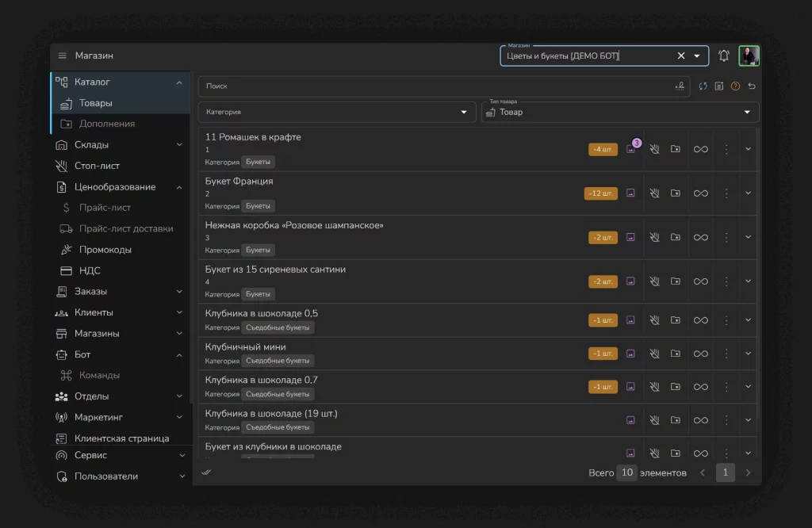Click the -12 шт. stock badge
This screenshot has height=528, width=812.
(601, 193)
